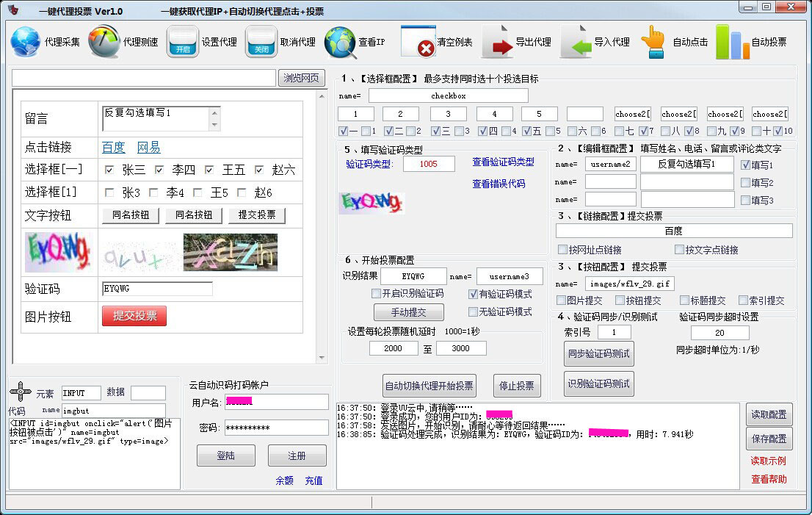Click 登陆 to log in
The height and width of the screenshot is (515, 812).
pyautogui.click(x=225, y=455)
